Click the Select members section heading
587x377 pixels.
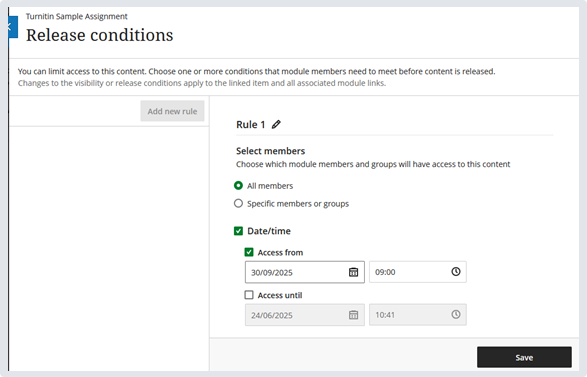pyautogui.click(x=271, y=151)
